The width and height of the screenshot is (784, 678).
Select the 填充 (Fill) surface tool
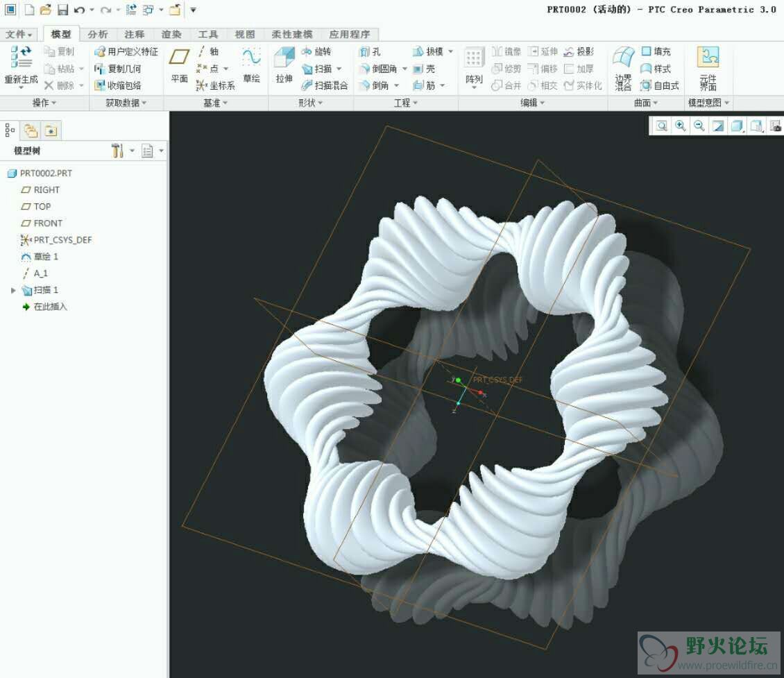[x=656, y=51]
